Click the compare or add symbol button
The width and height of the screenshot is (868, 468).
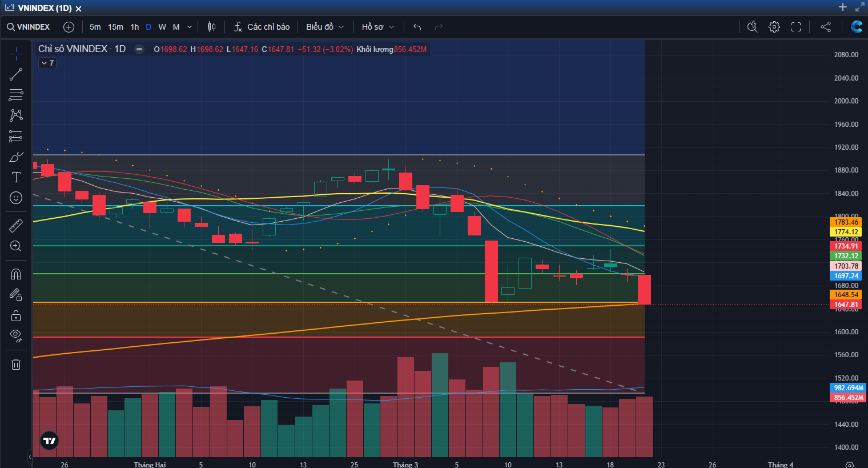pos(69,27)
